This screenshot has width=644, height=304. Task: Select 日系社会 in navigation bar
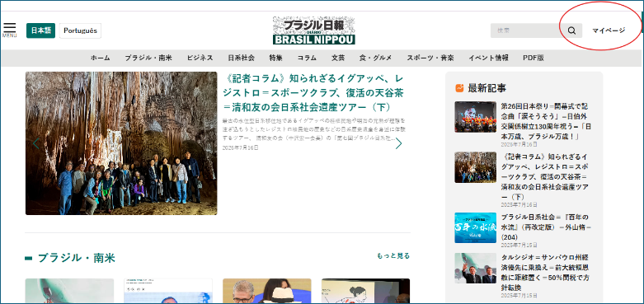point(241,58)
